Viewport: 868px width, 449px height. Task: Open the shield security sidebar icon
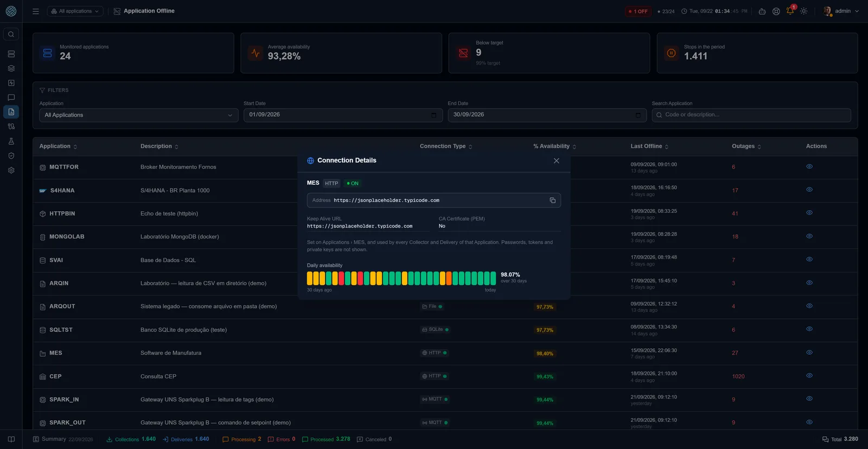pos(11,156)
